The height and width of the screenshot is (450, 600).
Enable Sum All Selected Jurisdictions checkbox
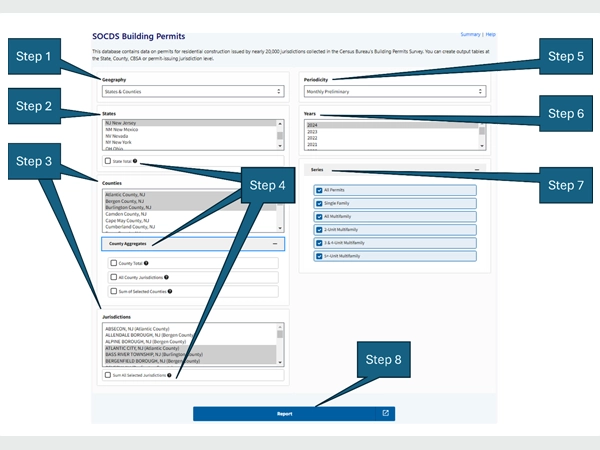pos(108,375)
